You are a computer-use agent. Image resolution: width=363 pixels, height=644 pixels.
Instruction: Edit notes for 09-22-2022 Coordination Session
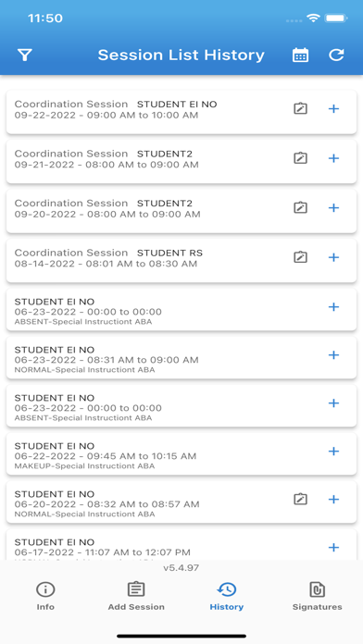301,108
